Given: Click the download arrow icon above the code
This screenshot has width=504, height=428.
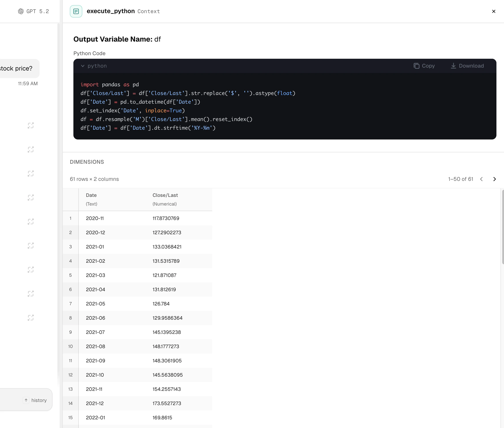Looking at the screenshot, I should (x=453, y=66).
